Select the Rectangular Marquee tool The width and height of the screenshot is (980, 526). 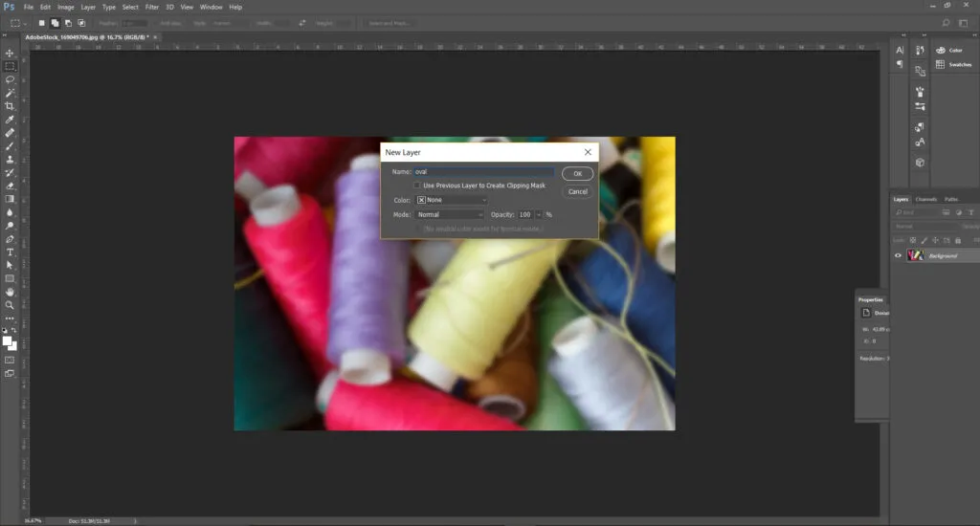10,66
